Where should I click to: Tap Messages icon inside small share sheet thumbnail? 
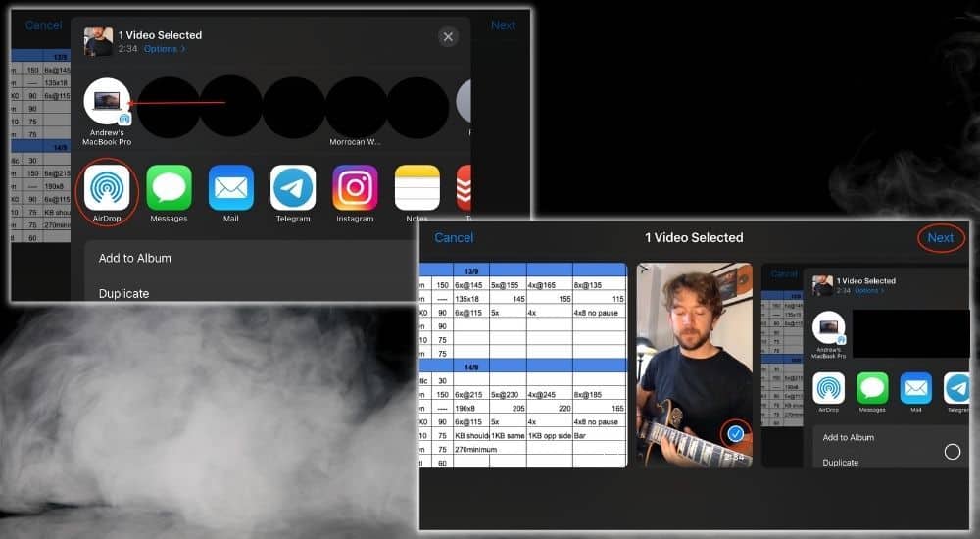pos(872,388)
